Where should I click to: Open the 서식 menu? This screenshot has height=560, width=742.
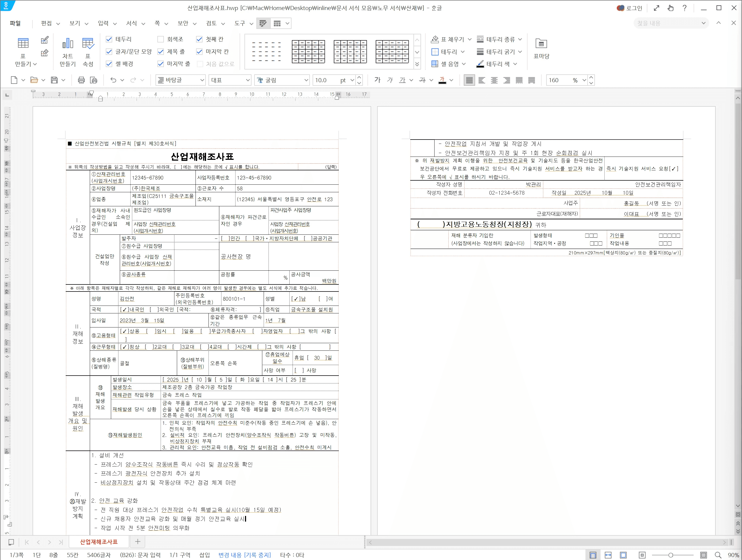point(131,23)
